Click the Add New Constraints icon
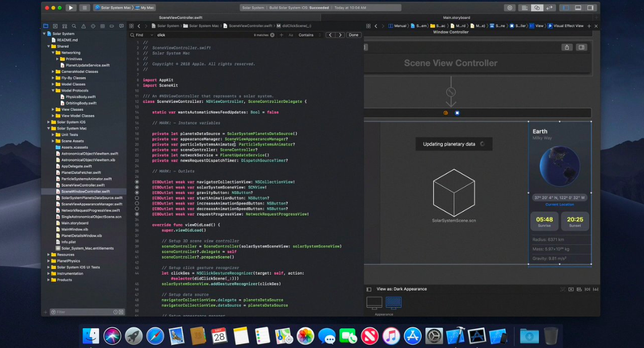This screenshot has height=348, width=644. pyautogui.click(x=587, y=289)
